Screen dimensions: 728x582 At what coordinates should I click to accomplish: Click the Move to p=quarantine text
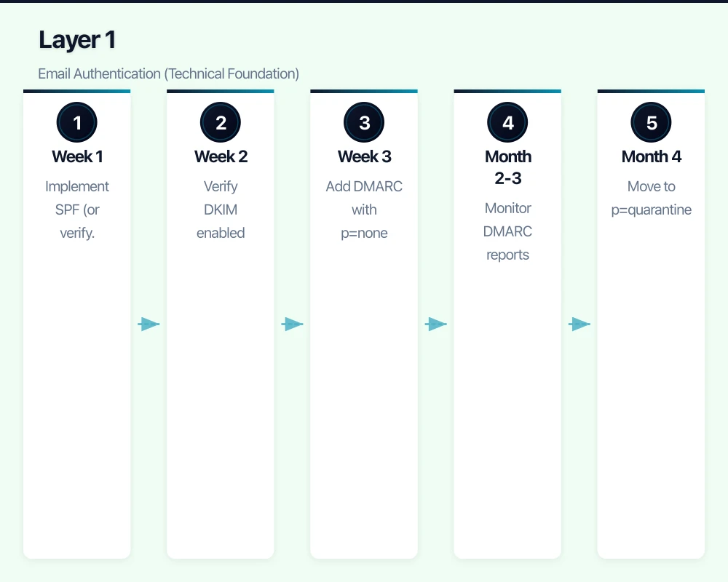tap(651, 198)
